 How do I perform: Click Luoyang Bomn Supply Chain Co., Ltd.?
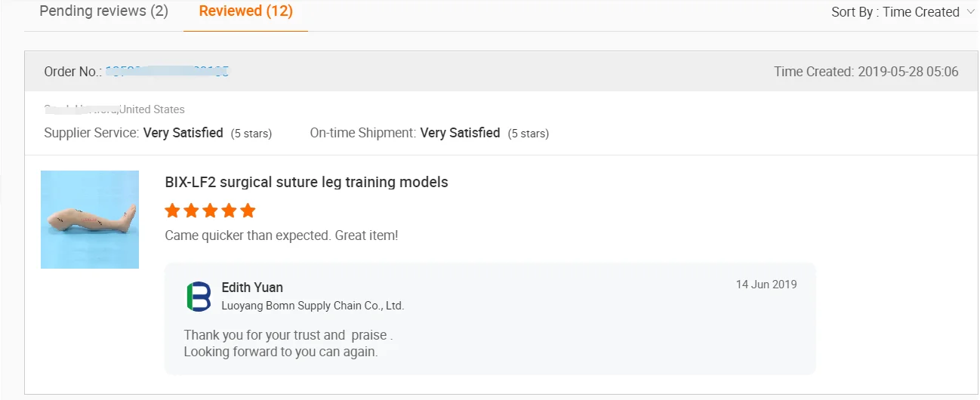pos(313,306)
